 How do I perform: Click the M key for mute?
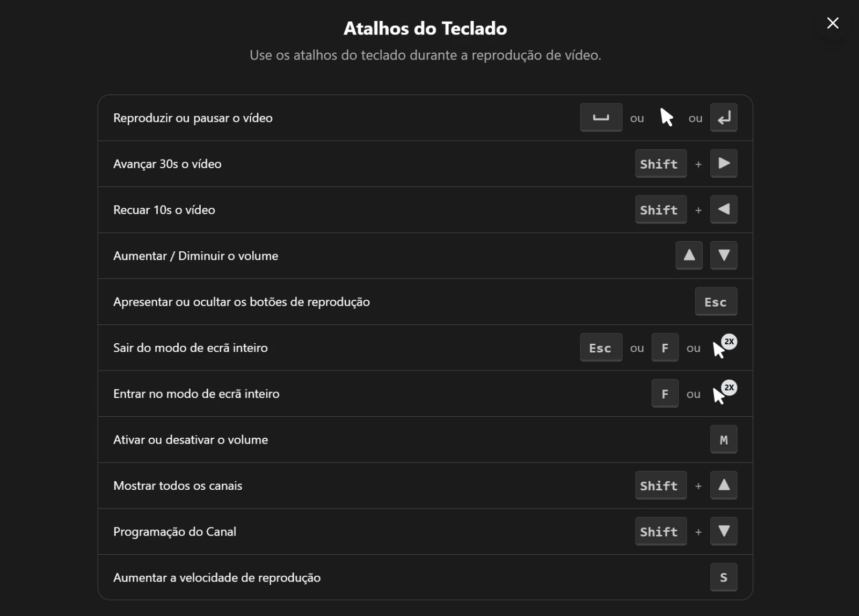tap(723, 439)
